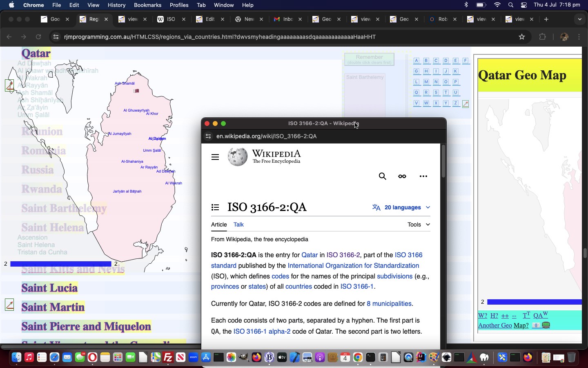Open Spotlight search in menu bar
588x368 pixels.
pos(511,5)
